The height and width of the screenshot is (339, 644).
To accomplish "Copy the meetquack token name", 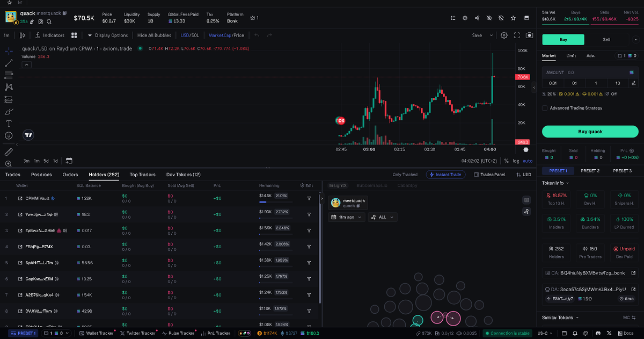I will tap(64, 13).
